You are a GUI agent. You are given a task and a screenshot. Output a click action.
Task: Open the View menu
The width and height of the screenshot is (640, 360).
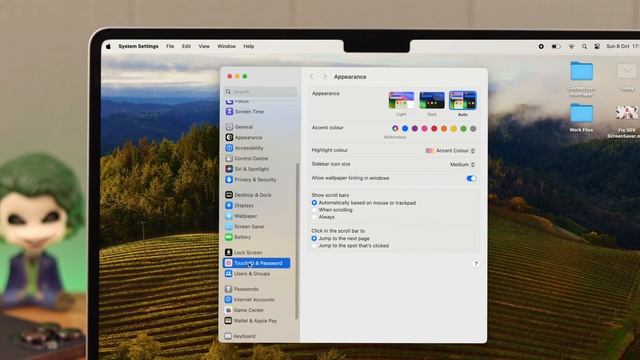(204, 47)
